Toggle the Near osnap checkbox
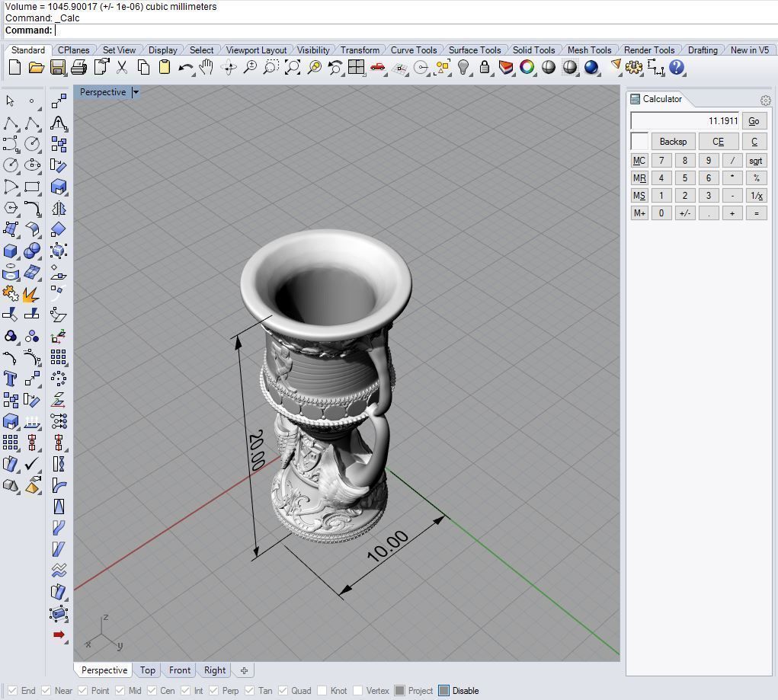 point(46,691)
